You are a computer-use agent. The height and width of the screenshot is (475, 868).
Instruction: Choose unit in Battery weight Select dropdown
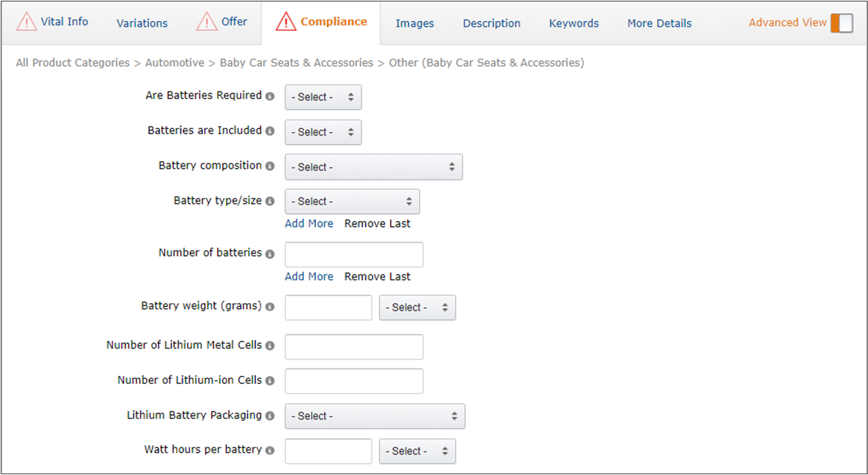coord(417,308)
